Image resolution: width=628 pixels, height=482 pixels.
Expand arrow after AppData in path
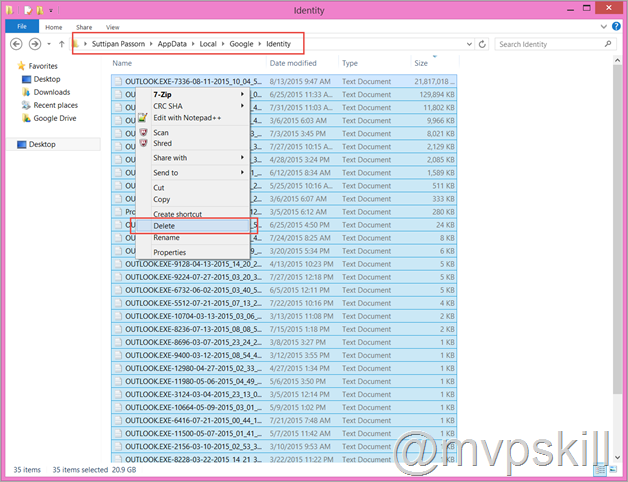(193, 44)
